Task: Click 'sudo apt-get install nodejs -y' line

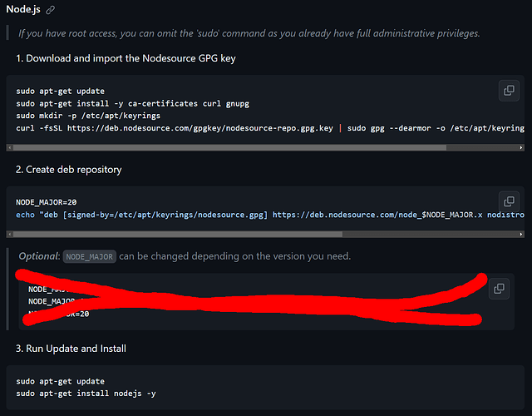Action: pyautogui.click(x=86, y=394)
